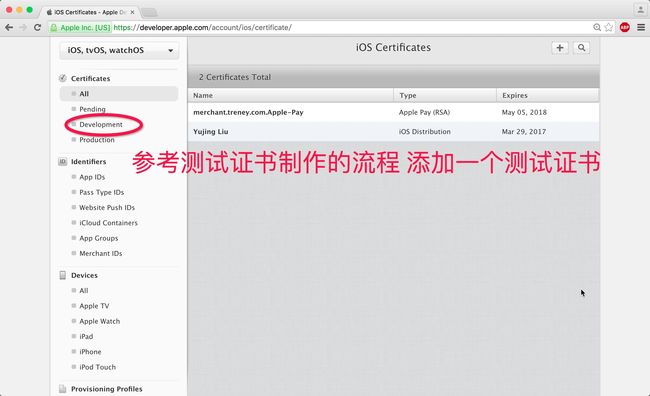Click the green padlock security icon
Screen dimensions: 650x396
tap(53, 28)
